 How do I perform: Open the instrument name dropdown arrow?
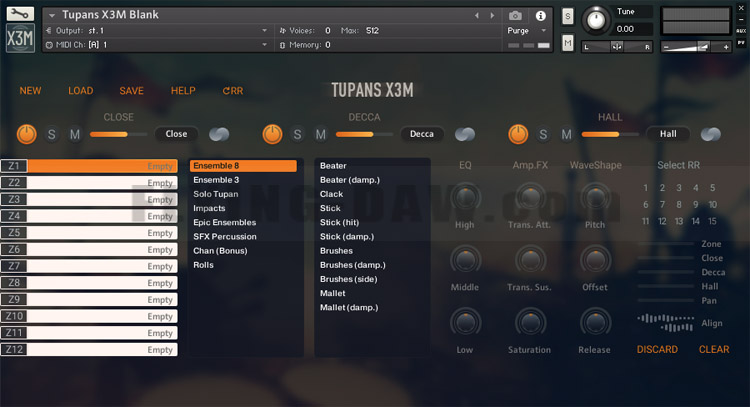click(52, 16)
